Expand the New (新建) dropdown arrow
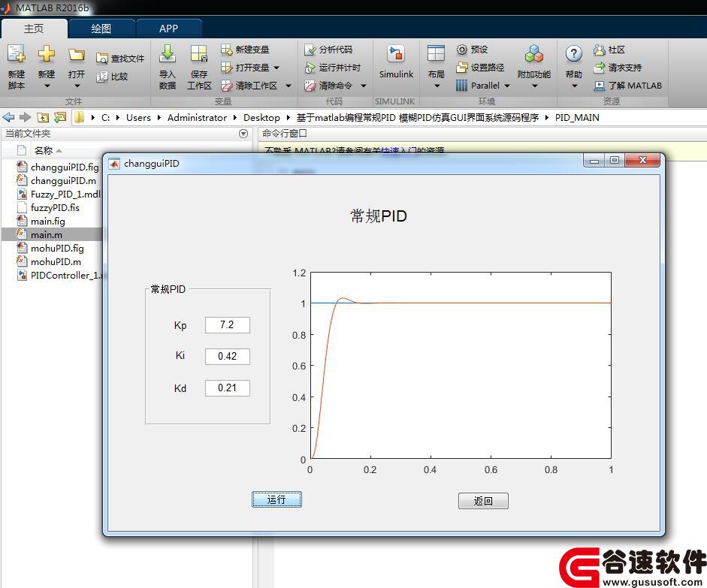 [47, 86]
